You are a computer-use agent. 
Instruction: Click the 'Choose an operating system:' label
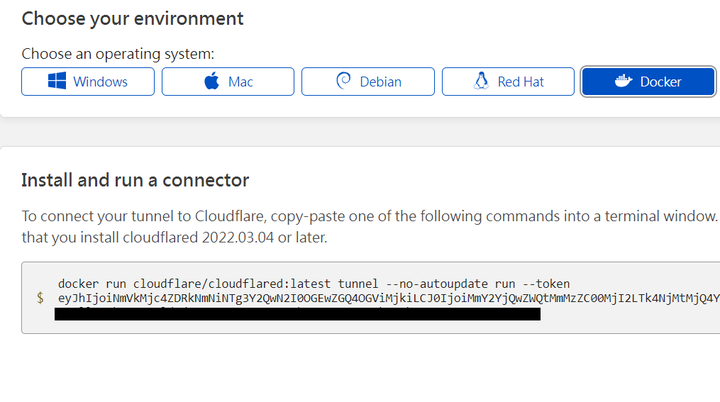coord(118,54)
